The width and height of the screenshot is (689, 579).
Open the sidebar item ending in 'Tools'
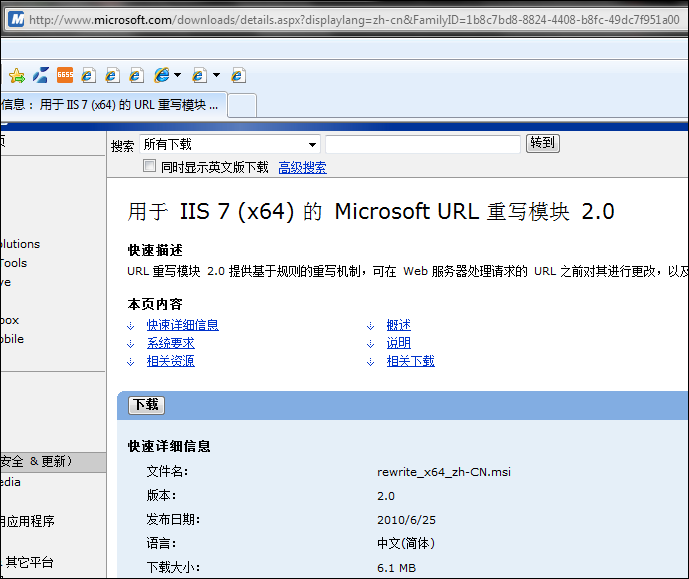14,263
